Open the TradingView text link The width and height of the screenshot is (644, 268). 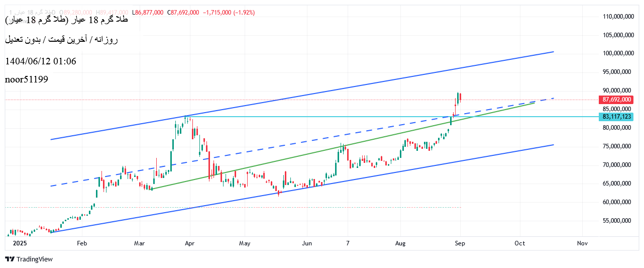34,259
